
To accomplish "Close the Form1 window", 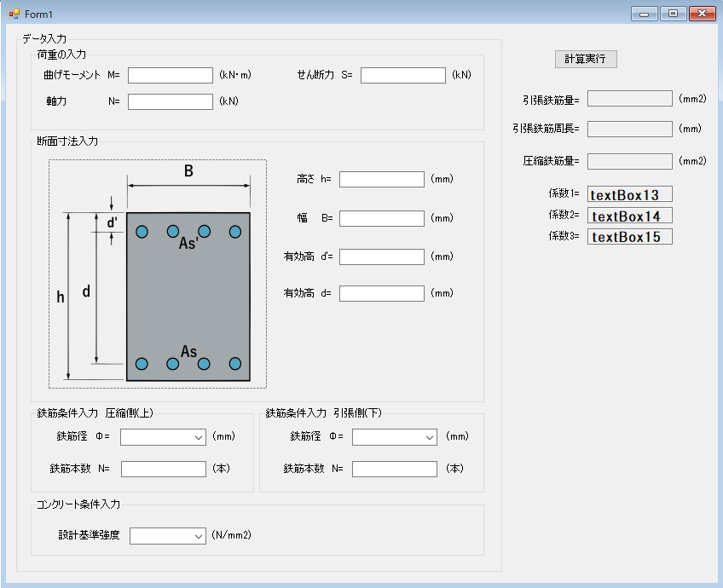I will pyautogui.click(x=703, y=14).
